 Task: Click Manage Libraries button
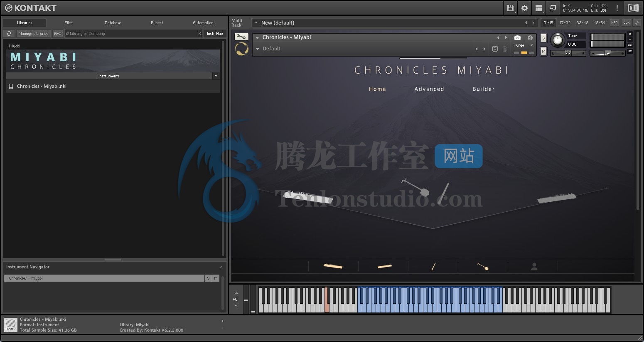33,33
